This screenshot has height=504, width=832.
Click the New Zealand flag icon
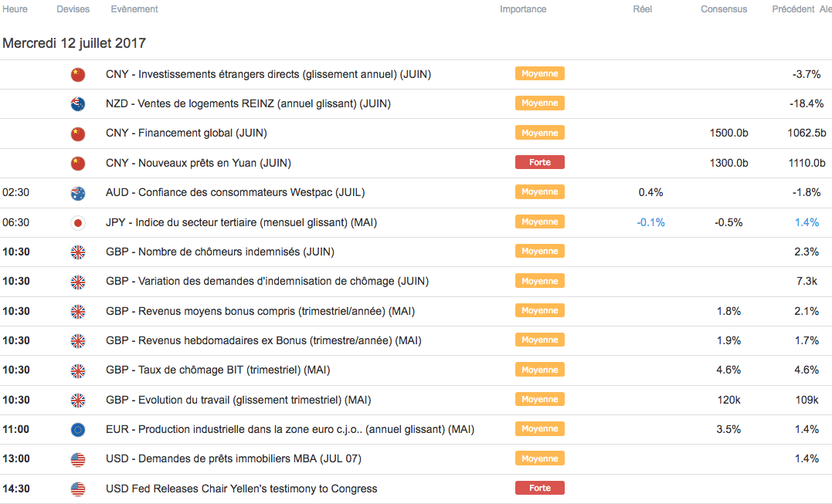[77, 103]
